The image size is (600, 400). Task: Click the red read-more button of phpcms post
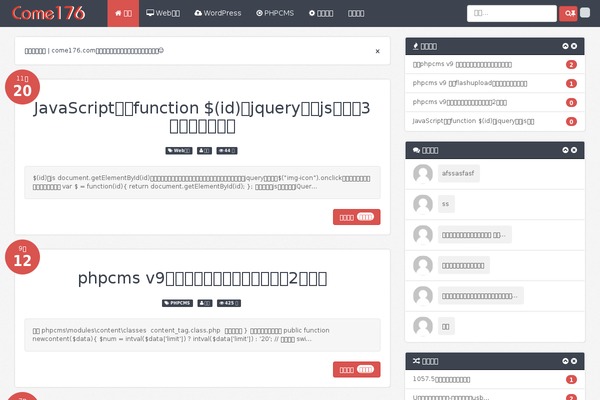(x=357, y=369)
